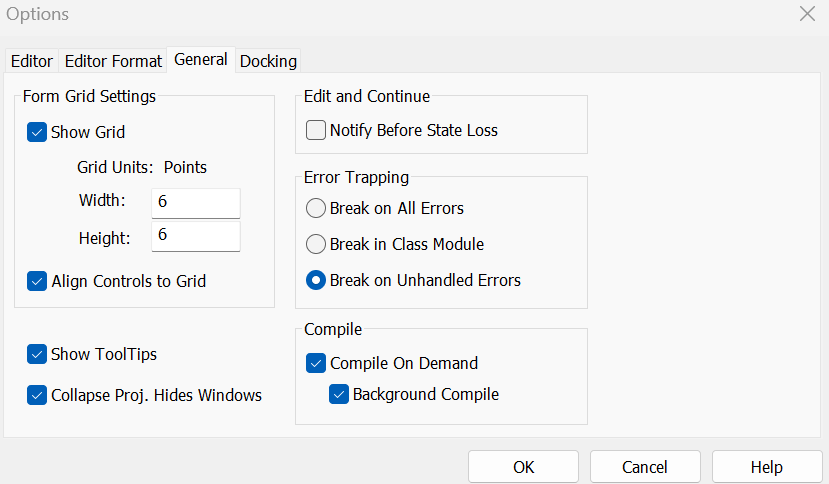Click the grid Width input field
This screenshot has height=484, width=829.
tap(196, 202)
